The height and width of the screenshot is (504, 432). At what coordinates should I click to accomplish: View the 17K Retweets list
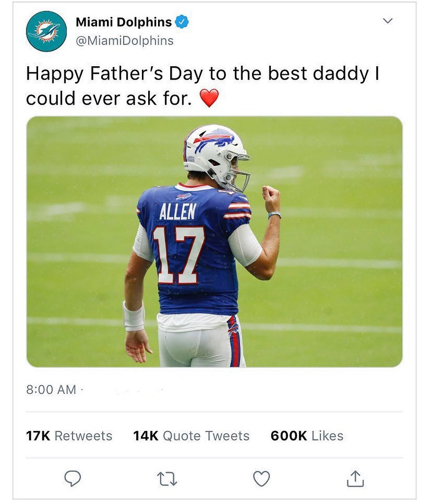click(69, 436)
